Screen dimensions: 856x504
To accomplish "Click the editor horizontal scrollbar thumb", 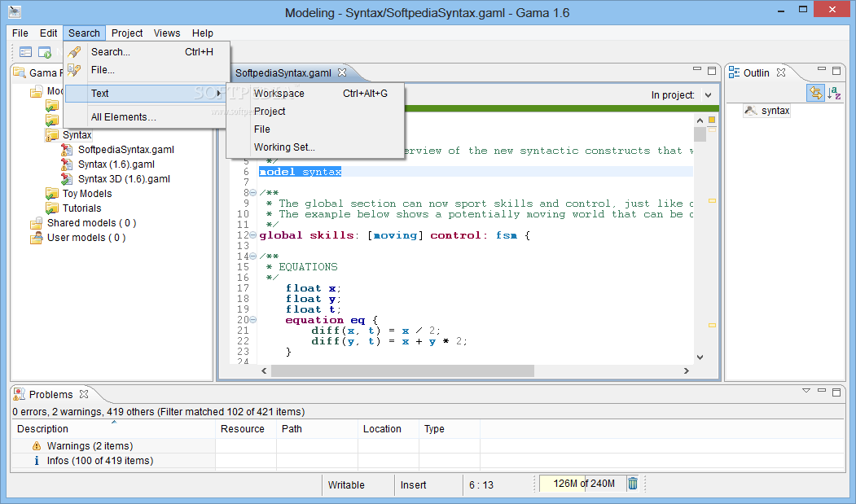I will (402, 370).
